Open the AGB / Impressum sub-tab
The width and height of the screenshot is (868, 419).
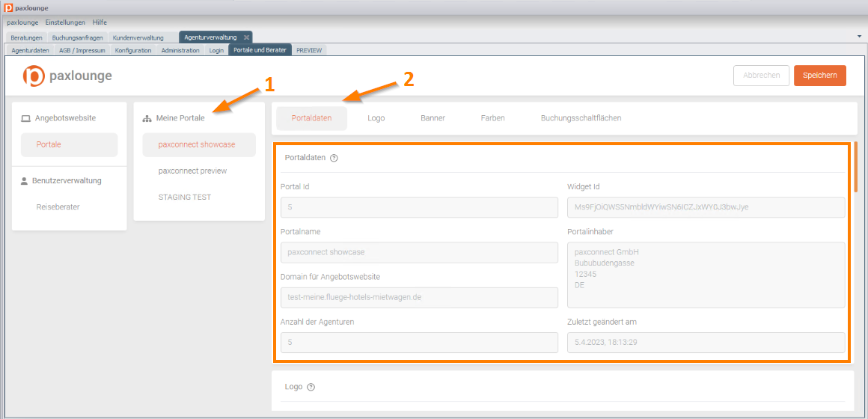[x=82, y=50]
